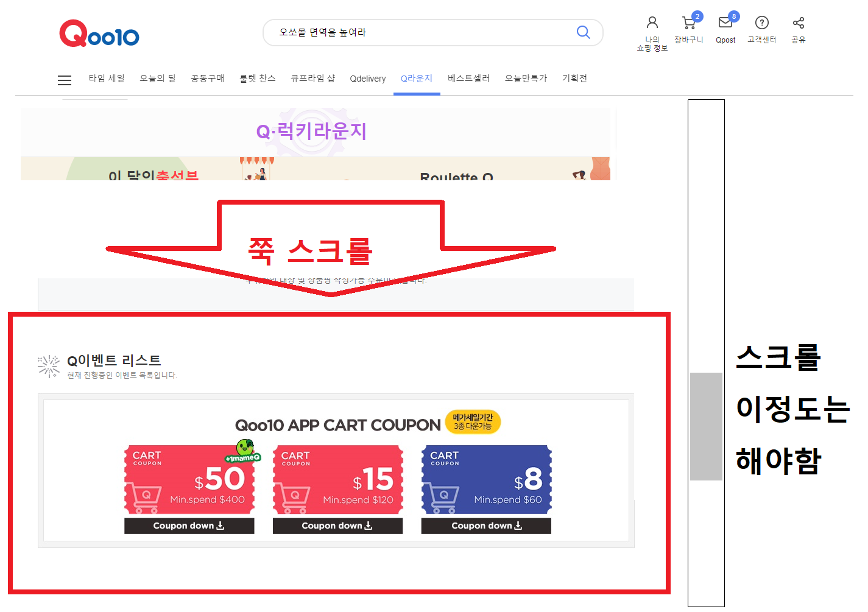Open 오늘만특가 menu item
This screenshot has height=612, width=868.
point(526,78)
